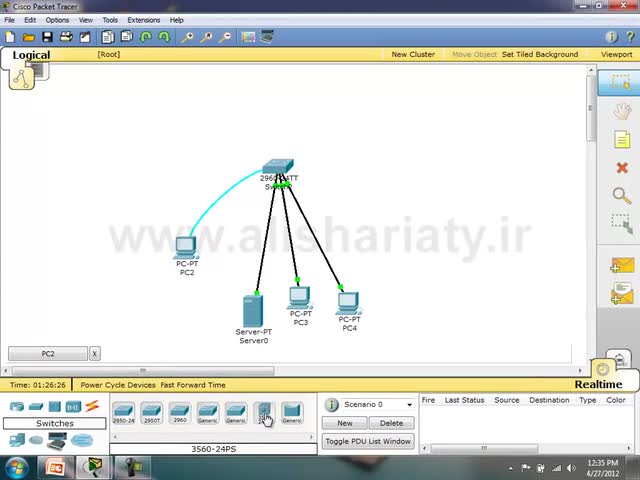Screen dimensions: 640x480
Task: Pick the 2950-24 switch model
Action: [124, 413]
